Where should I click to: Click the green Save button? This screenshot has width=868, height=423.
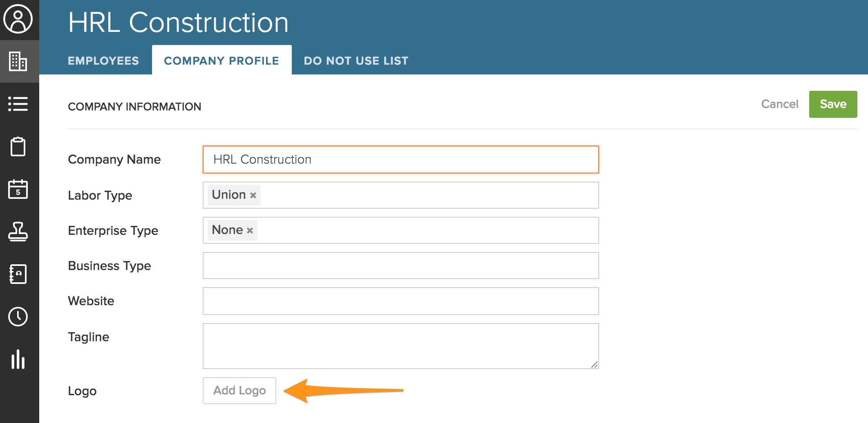pos(833,104)
